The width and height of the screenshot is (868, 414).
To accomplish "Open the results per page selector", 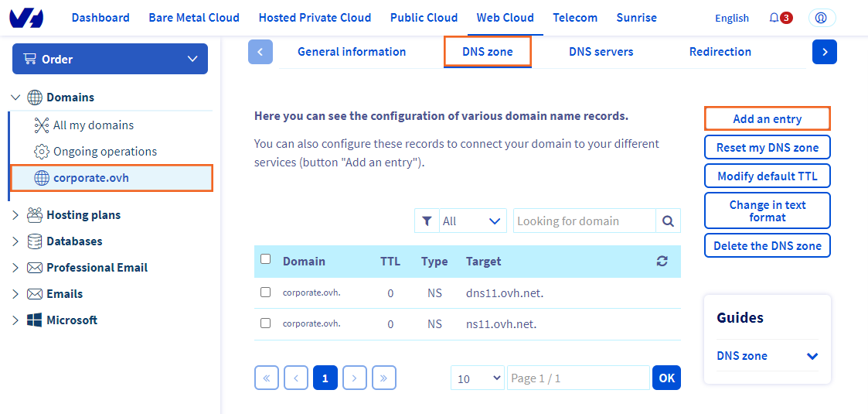I will (477, 378).
